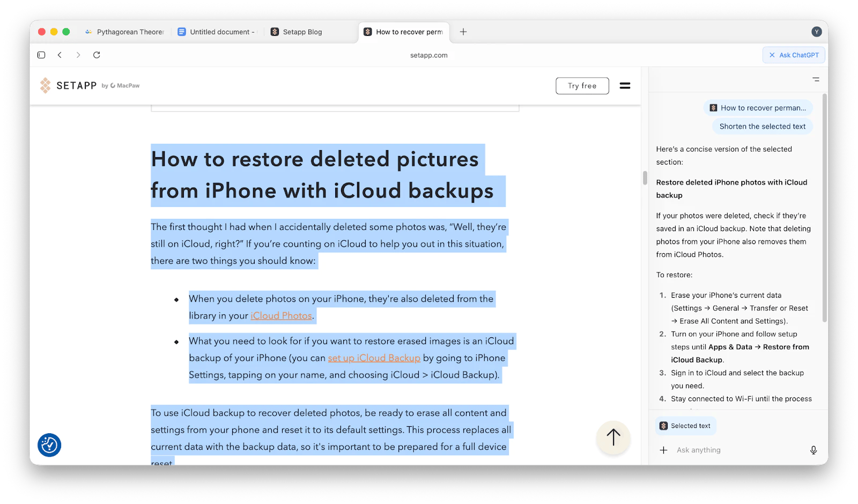Click the forward navigation arrow
Image resolution: width=858 pixels, height=504 pixels.
(78, 55)
